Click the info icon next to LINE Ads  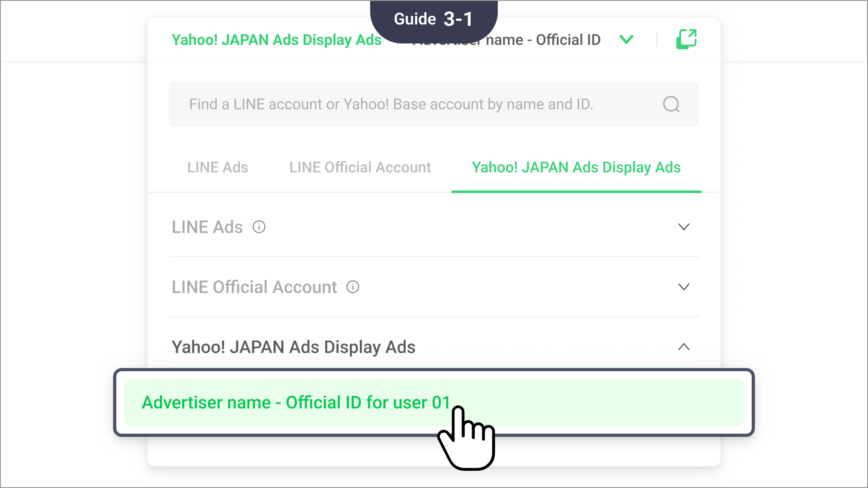click(x=259, y=227)
